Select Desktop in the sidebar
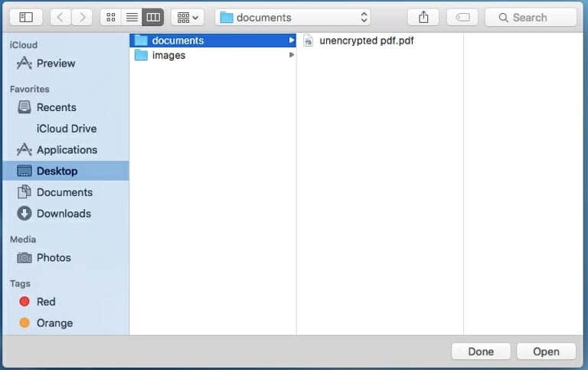588x370 pixels. point(66,171)
